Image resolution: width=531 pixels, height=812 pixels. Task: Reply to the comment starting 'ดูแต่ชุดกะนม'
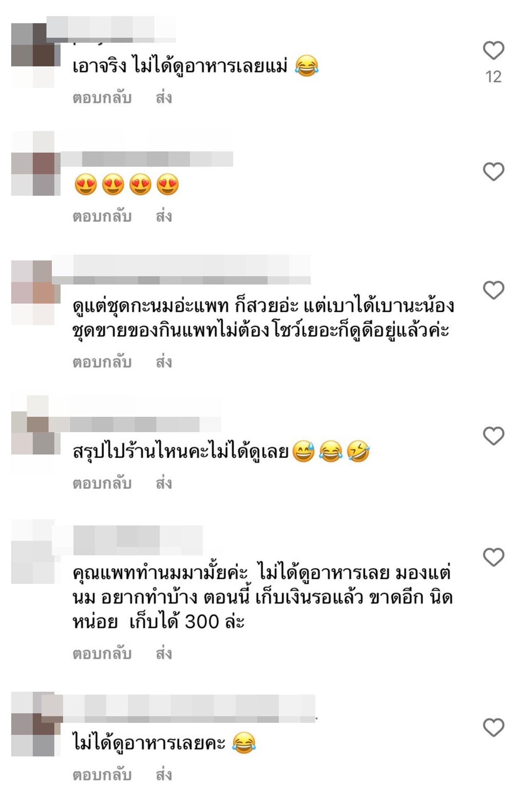(x=102, y=362)
